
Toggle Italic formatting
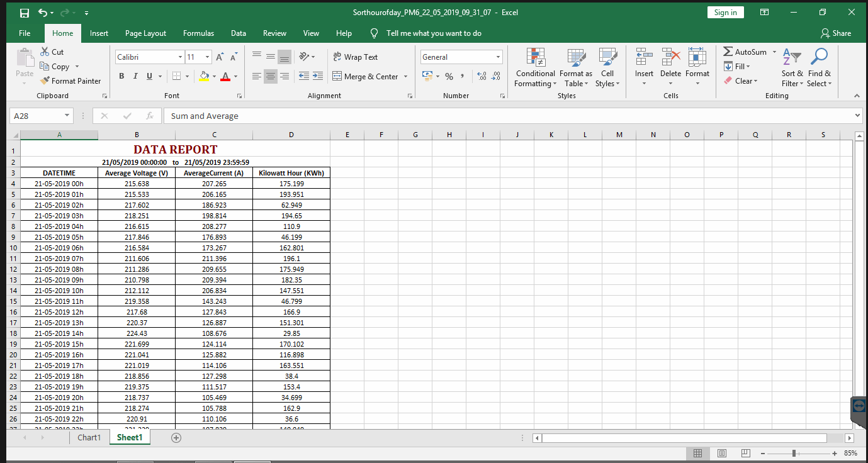135,76
